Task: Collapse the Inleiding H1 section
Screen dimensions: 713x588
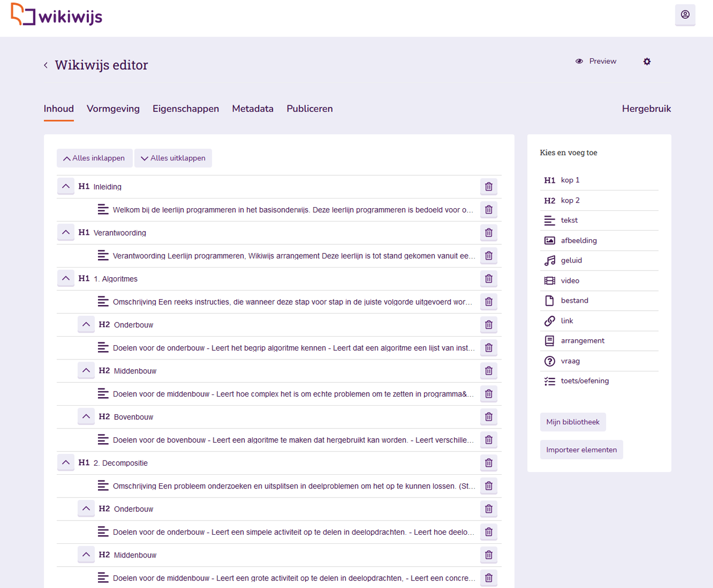Action: (x=66, y=186)
